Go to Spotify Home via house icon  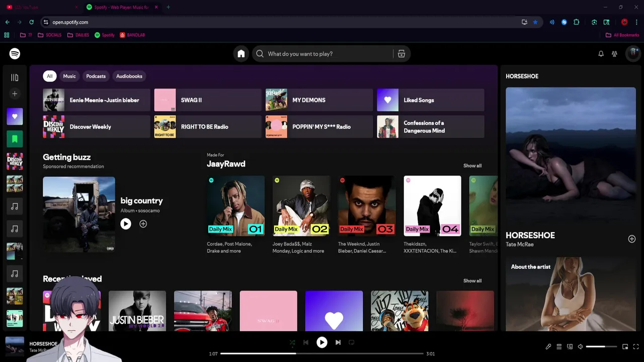[241, 54]
